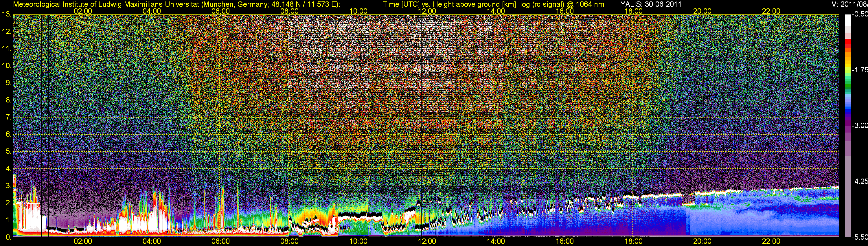The image size is (868, 246).
Task: Click the 4 km height axis label
Action: coord(8,169)
